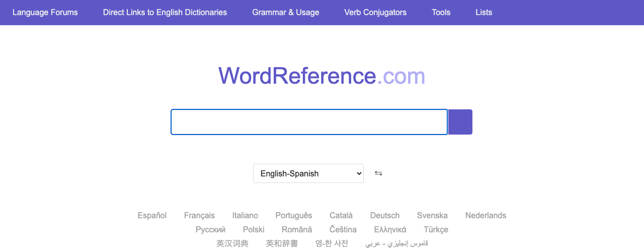Switch site language to Italiano

[x=245, y=216]
